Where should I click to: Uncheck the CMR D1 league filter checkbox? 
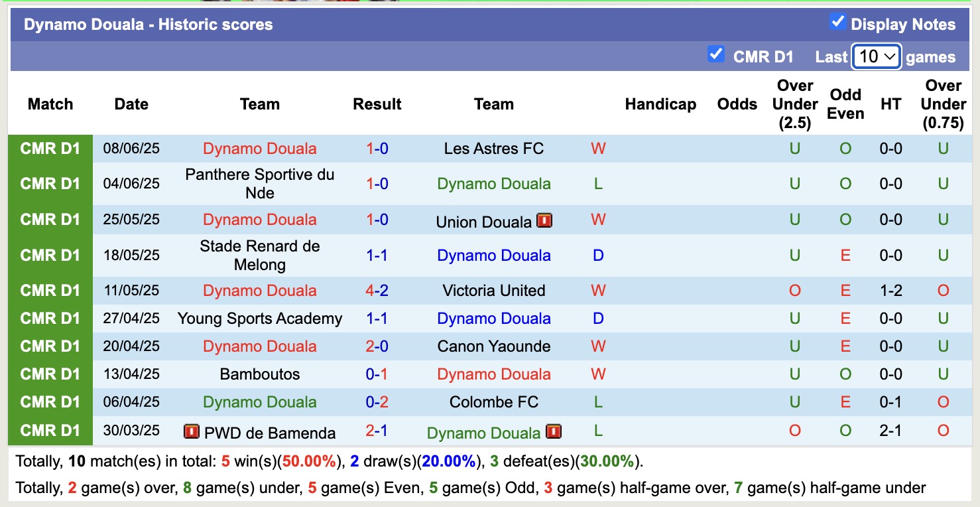715,54
